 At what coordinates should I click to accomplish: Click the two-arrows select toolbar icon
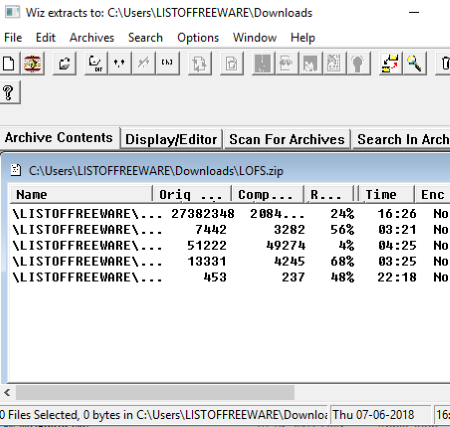tap(119, 63)
